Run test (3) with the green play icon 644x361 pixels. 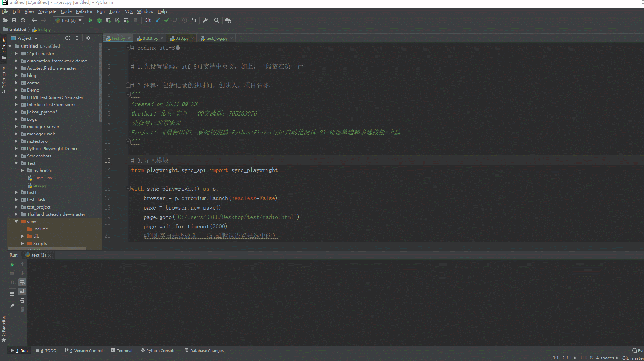[90, 20]
